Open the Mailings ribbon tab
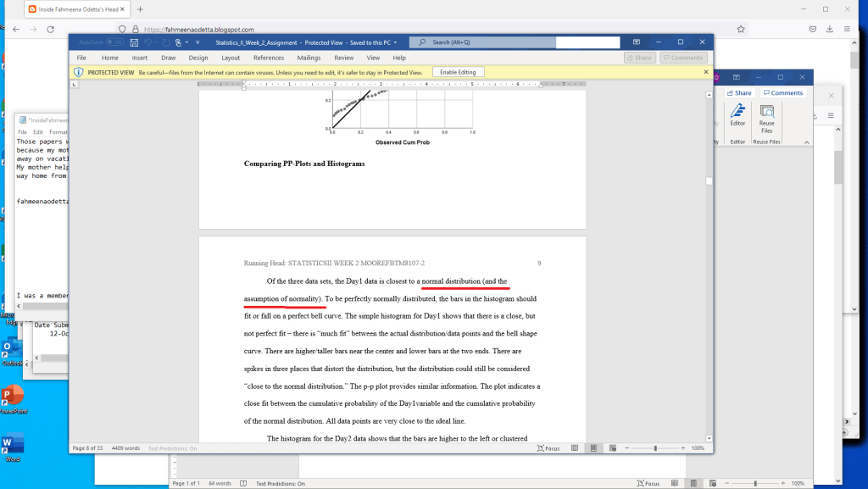The image size is (868, 489). click(308, 58)
